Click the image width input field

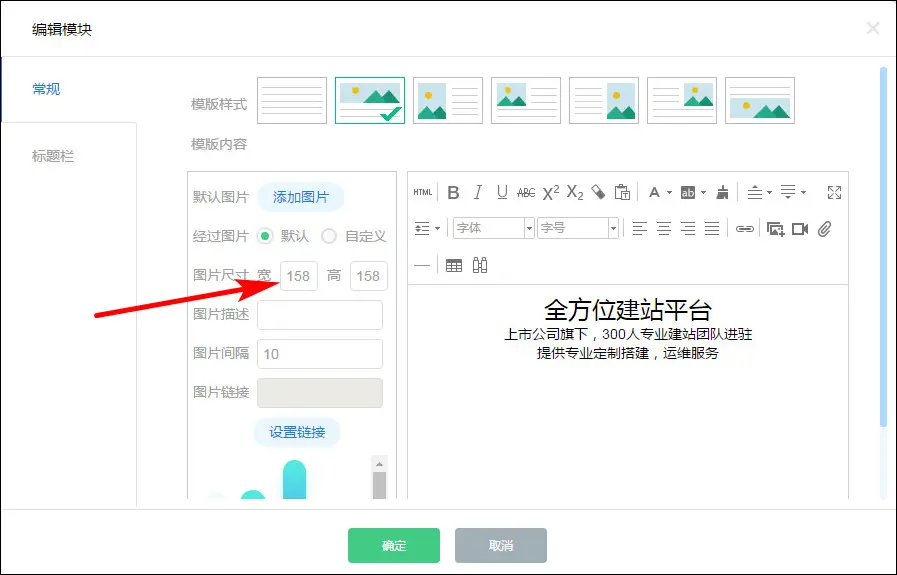click(x=298, y=277)
